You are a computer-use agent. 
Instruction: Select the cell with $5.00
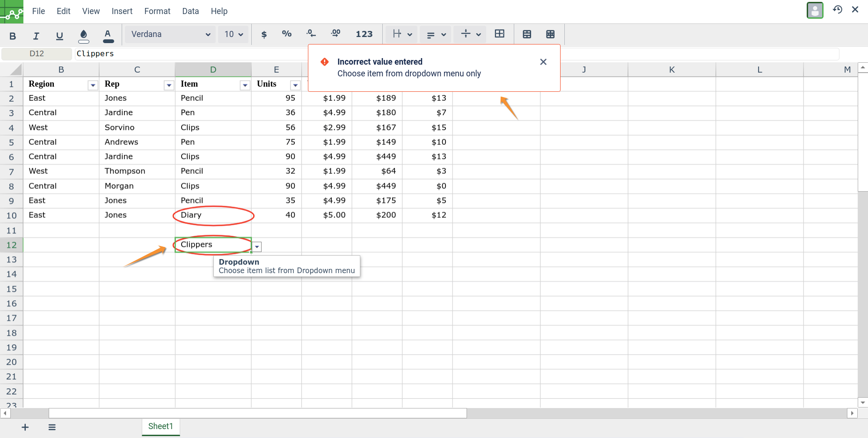point(327,215)
